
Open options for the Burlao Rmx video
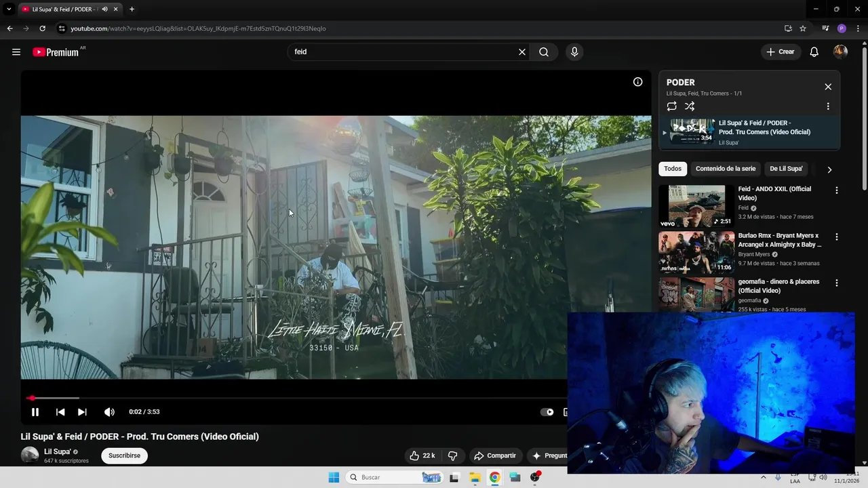(836, 237)
